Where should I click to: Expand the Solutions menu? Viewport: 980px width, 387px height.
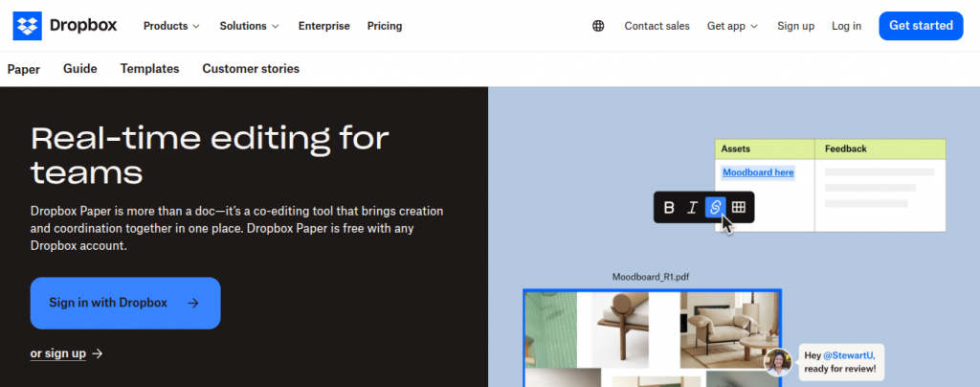pos(249,26)
